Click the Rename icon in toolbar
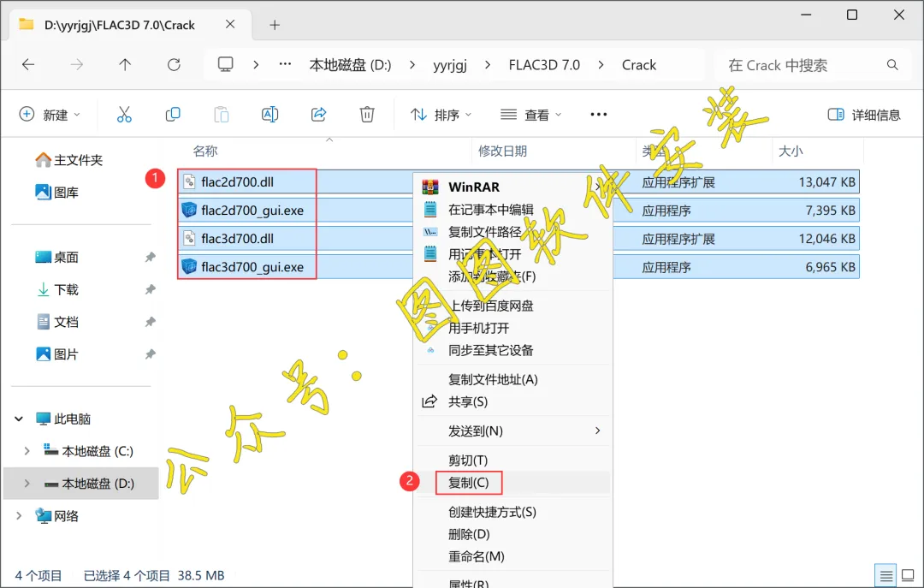The width and height of the screenshot is (924, 588). (x=269, y=115)
